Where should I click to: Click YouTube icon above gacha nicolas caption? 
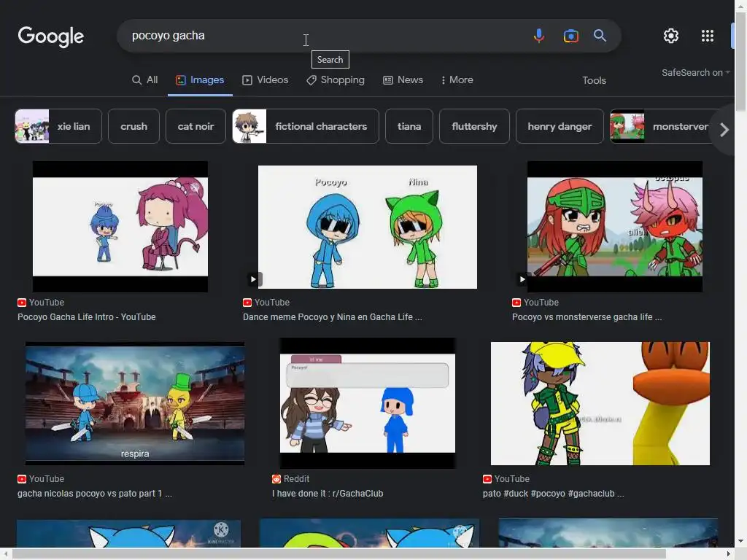click(x=22, y=479)
